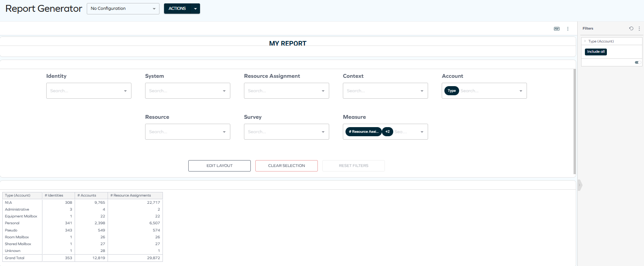Select the Administrative row label
The image size is (644, 266).
point(17,209)
